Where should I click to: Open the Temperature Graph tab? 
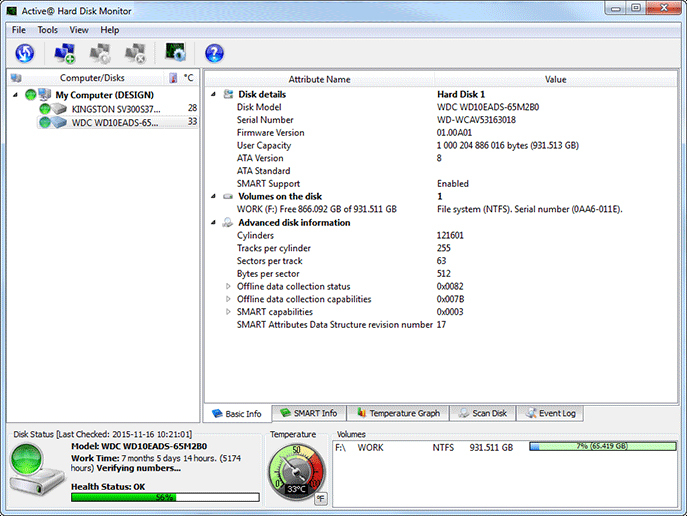pos(398,413)
